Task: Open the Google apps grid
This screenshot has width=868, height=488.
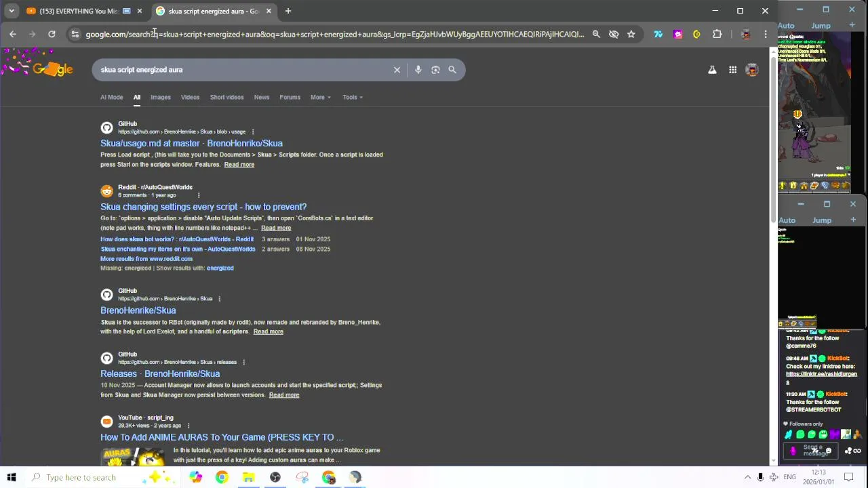Action: (732, 70)
